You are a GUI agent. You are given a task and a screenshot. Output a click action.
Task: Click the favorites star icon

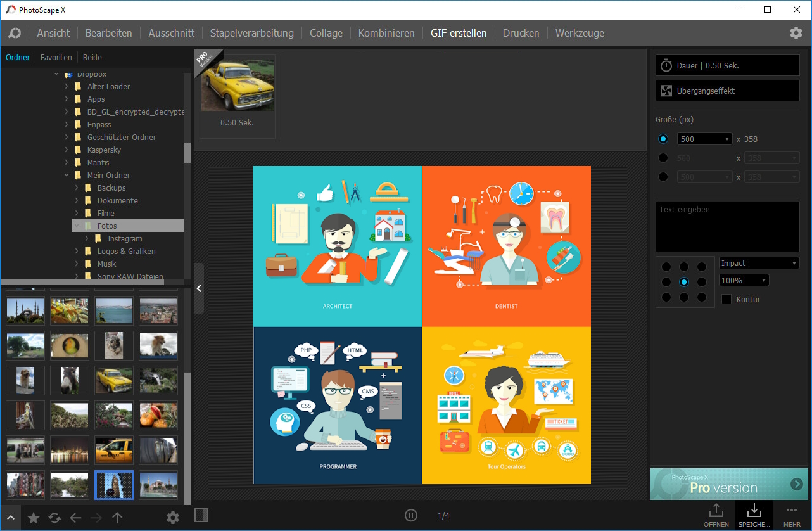click(x=34, y=518)
